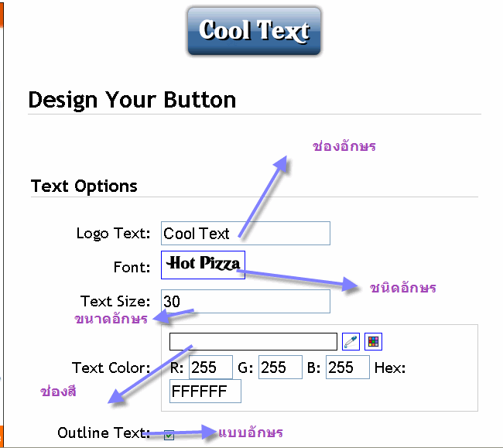Click the Text Color label
503x448 pixels.
pyautogui.click(x=111, y=368)
